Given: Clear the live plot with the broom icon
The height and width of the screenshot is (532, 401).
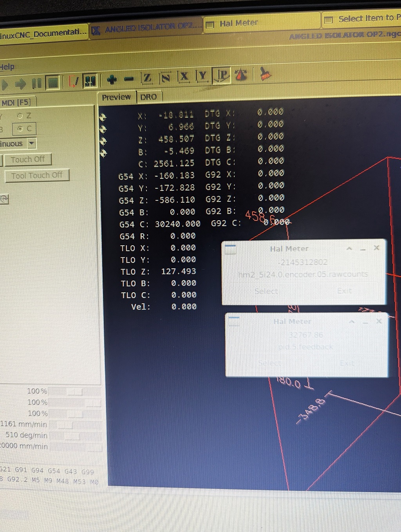Looking at the screenshot, I should (x=266, y=73).
